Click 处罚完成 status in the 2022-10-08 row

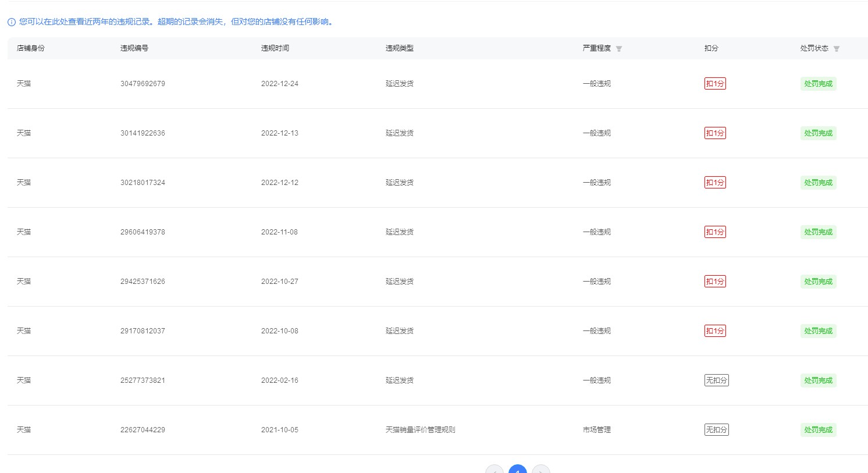point(819,331)
